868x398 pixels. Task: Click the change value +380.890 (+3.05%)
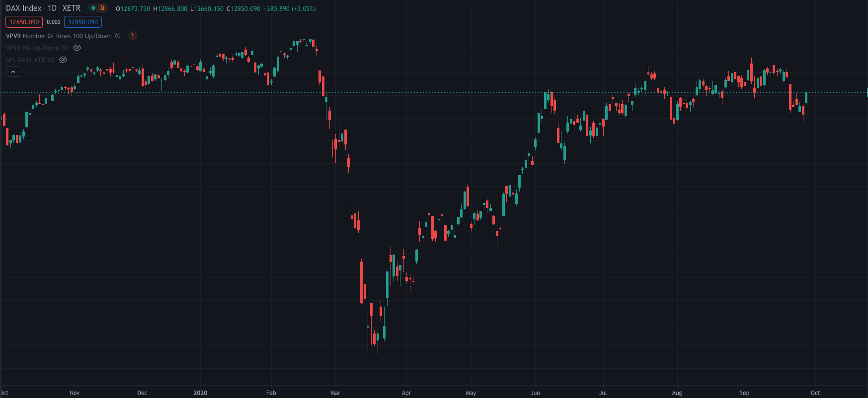point(289,8)
